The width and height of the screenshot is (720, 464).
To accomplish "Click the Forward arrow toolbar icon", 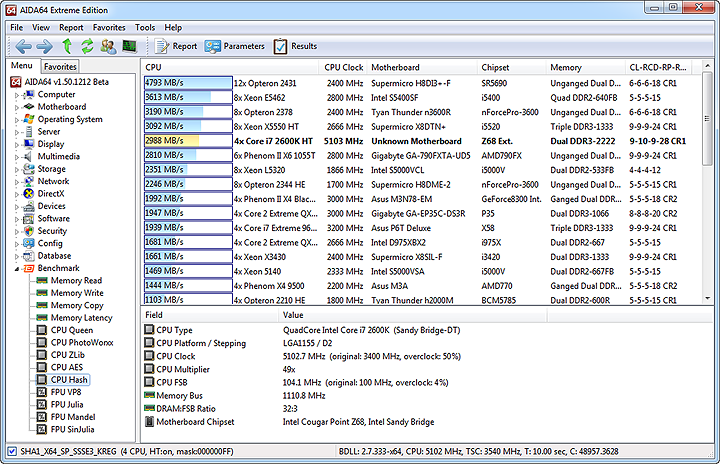I will 45,46.
